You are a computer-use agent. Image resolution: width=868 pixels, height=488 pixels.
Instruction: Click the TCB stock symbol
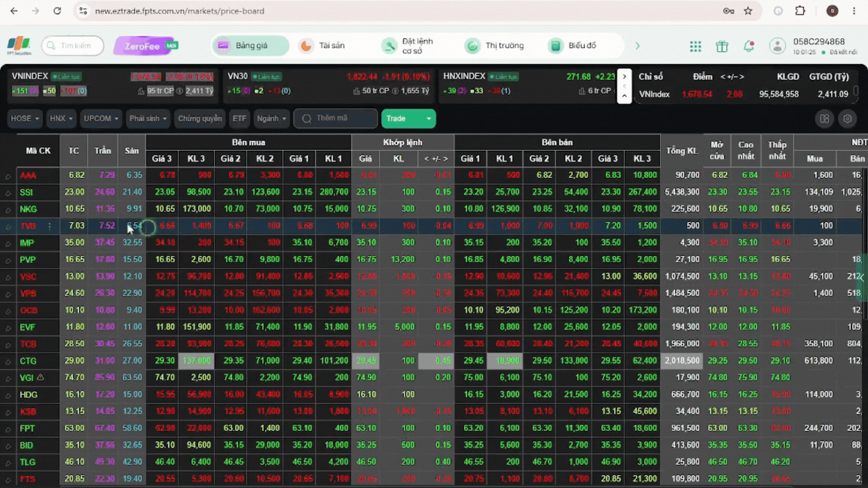(x=28, y=344)
